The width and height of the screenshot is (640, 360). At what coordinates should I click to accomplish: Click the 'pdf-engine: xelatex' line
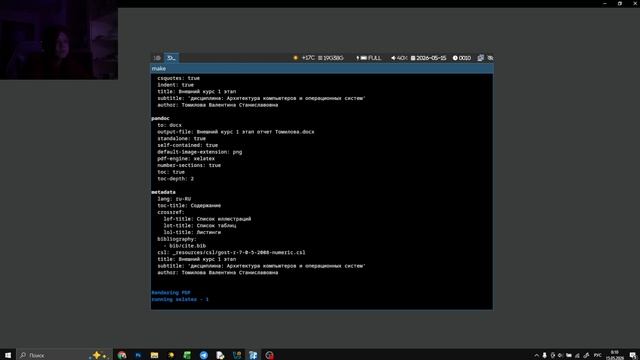(x=186, y=158)
